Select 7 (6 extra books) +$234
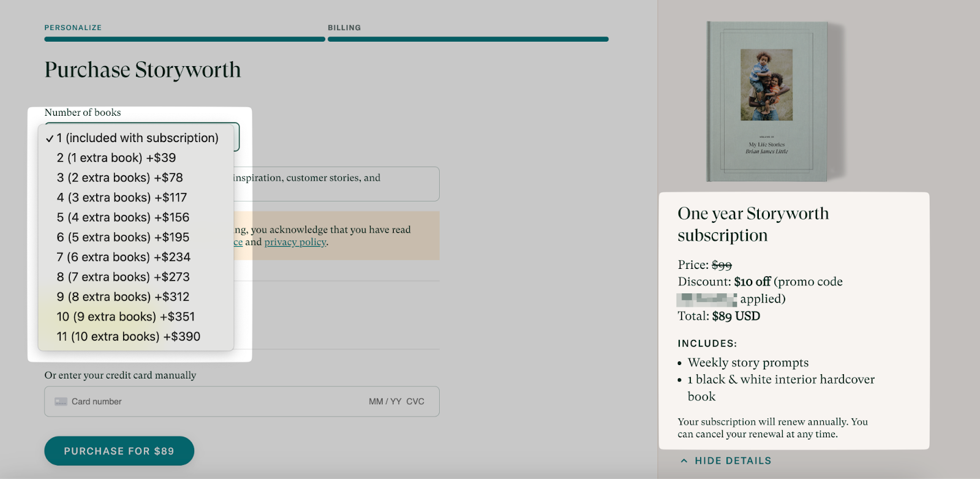The height and width of the screenshot is (479, 980). (x=124, y=257)
